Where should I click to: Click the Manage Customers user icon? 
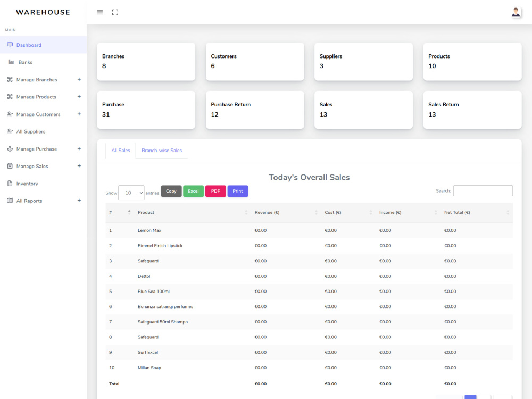pyautogui.click(x=10, y=114)
